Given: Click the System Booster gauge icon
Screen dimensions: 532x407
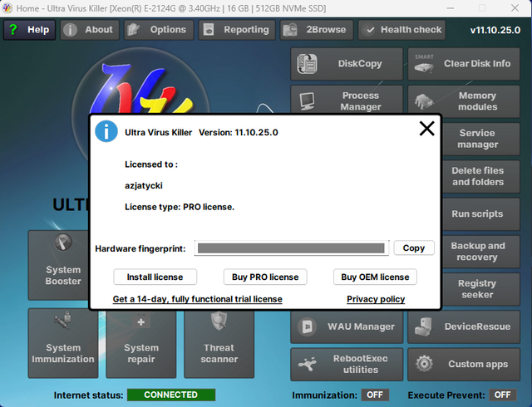Looking at the screenshot, I should point(63,243).
